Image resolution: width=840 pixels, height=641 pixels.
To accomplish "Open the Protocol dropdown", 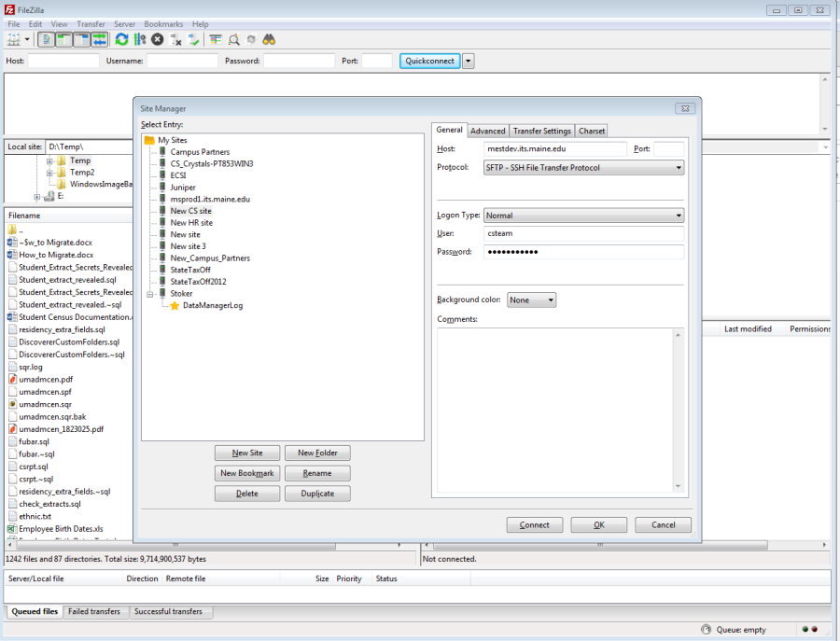I will coord(583,168).
